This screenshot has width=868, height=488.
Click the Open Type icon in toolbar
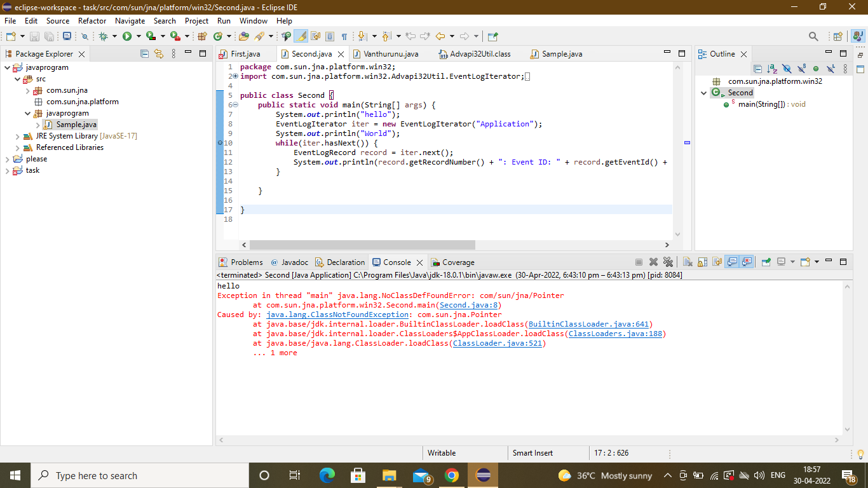coord(243,37)
